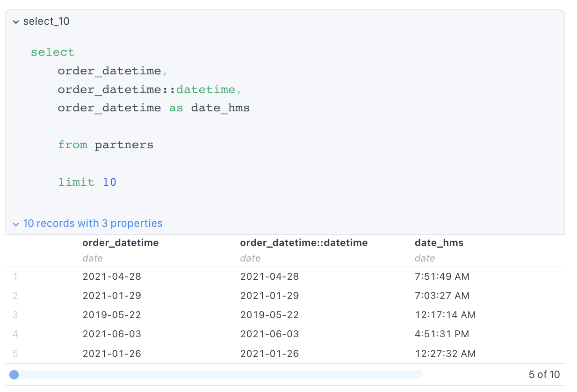Viewport: 577px width, 392px height.
Task: Select the order_datetime column header
Action: coord(120,243)
